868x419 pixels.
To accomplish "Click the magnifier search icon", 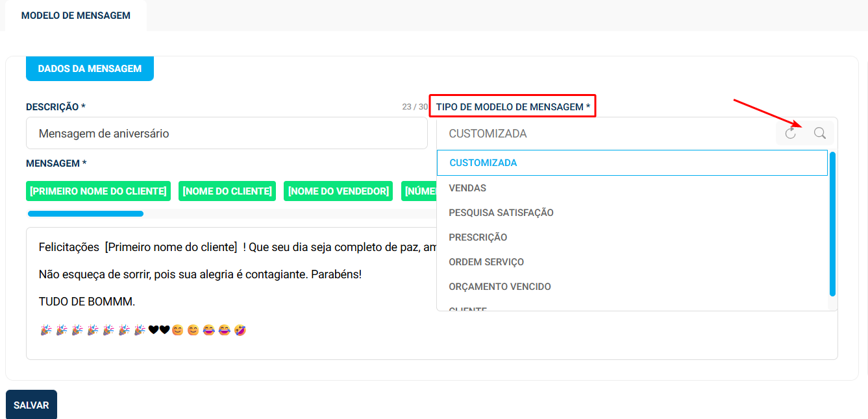I will [x=820, y=134].
